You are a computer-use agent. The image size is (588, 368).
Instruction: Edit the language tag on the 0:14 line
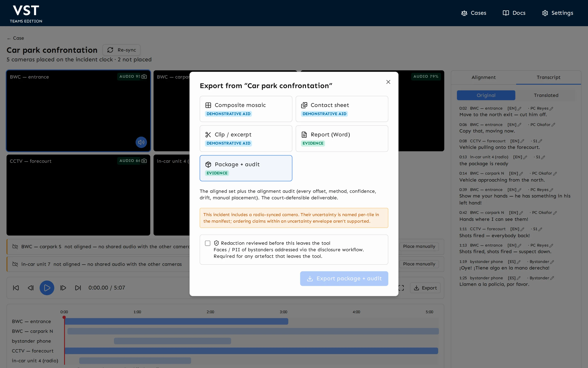pos(521,174)
